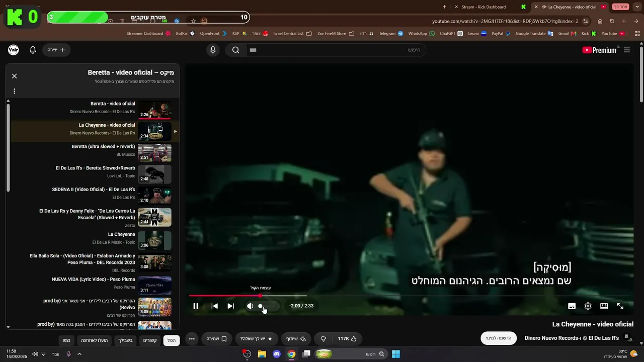Open the Gmail bookmark
The height and width of the screenshot is (362, 644).
(567, 34)
